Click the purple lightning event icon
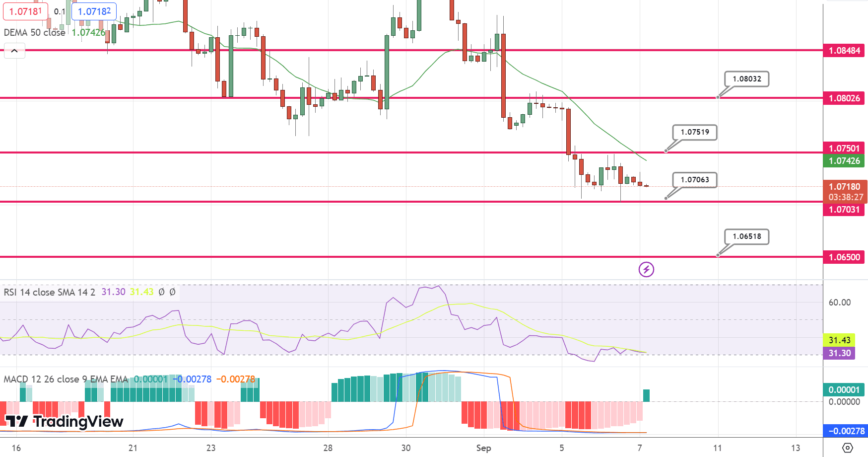The width and height of the screenshot is (868, 457). coord(646,270)
